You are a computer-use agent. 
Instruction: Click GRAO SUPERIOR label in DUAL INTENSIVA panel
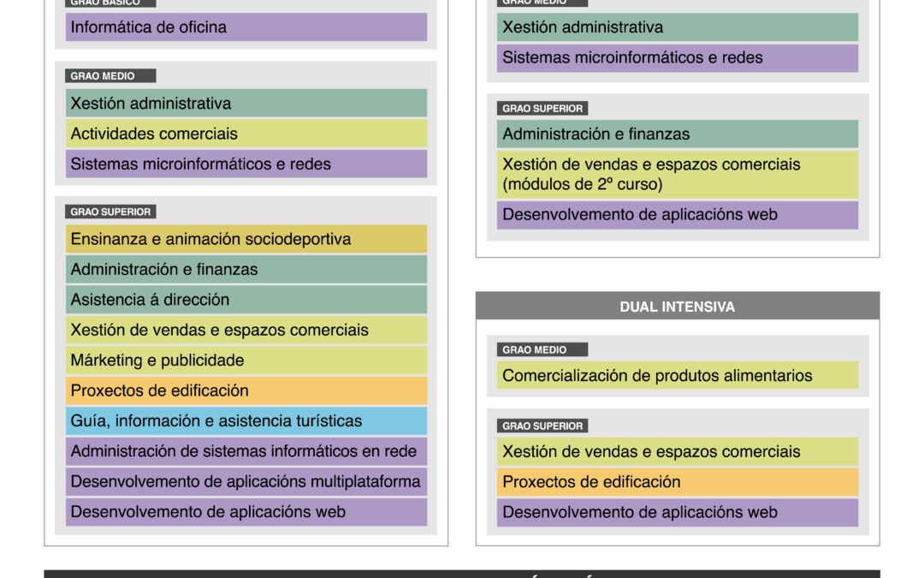tap(542, 426)
